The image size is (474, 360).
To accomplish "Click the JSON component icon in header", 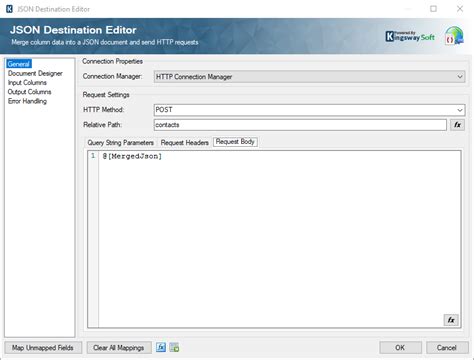I will pyautogui.click(x=454, y=36).
